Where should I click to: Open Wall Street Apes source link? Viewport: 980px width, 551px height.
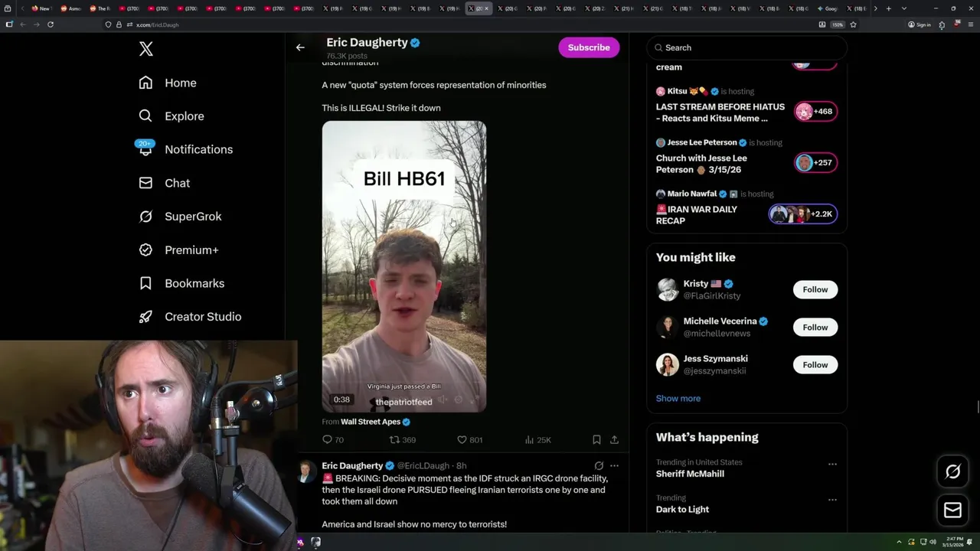coord(371,422)
